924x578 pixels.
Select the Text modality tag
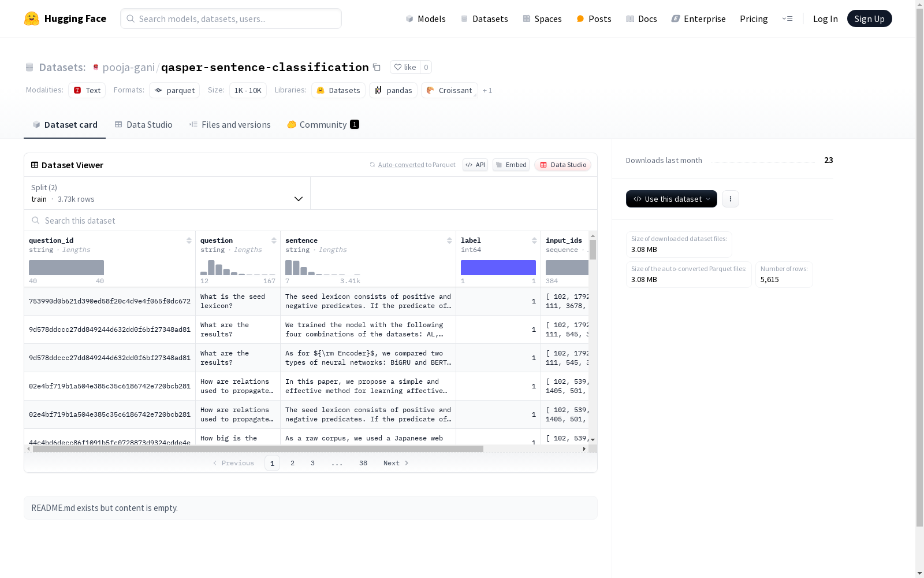point(87,90)
